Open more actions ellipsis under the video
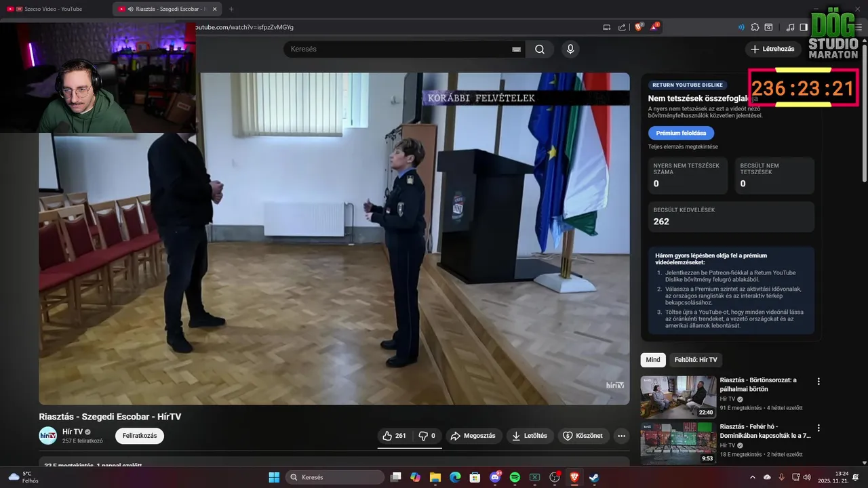 coord(621,436)
